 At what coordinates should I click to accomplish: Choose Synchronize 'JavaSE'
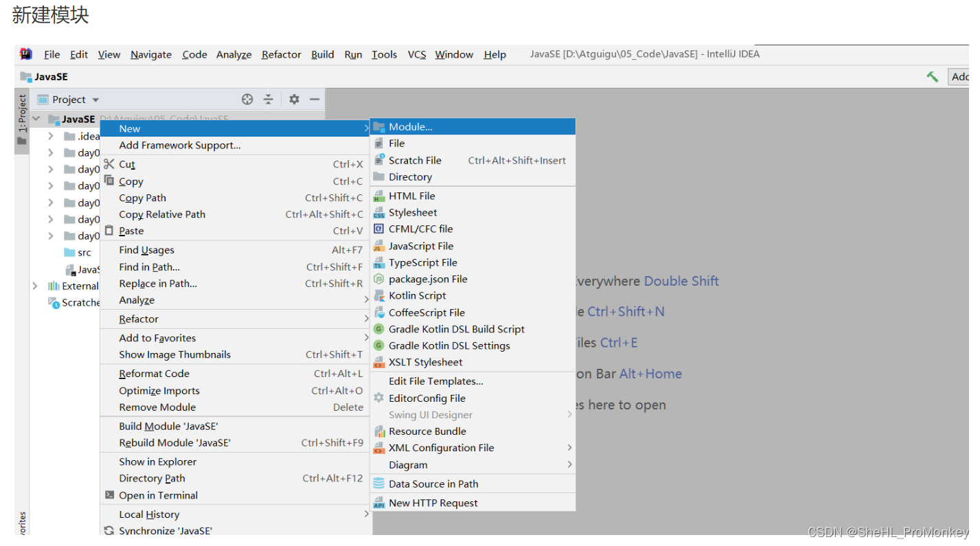[236, 530]
